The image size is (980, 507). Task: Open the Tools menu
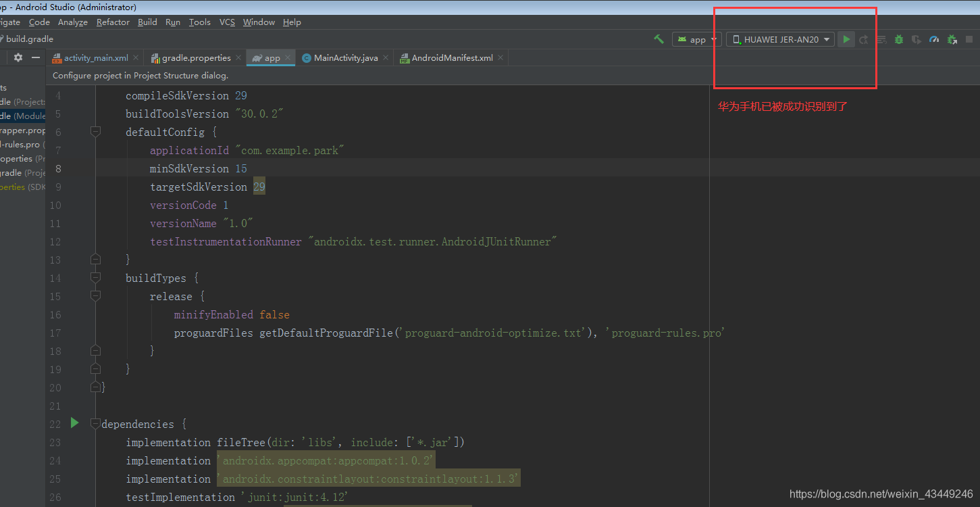pos(200,22)
